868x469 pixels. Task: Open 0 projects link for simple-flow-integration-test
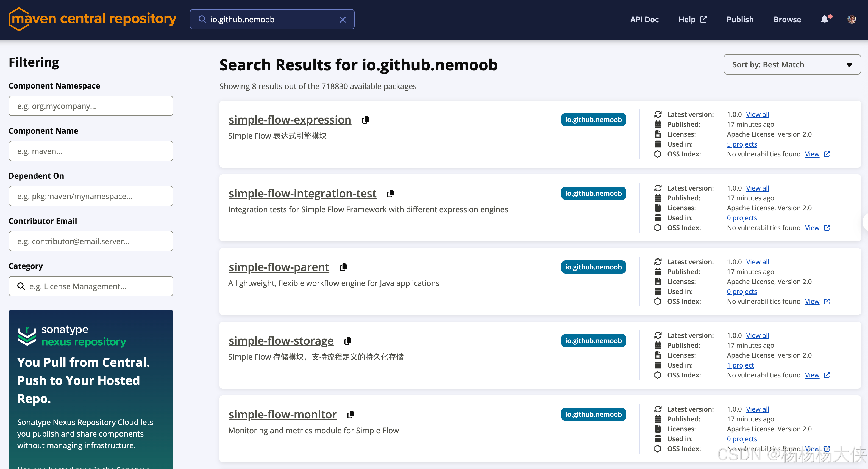pyautogui.click(x=742, y=218)
